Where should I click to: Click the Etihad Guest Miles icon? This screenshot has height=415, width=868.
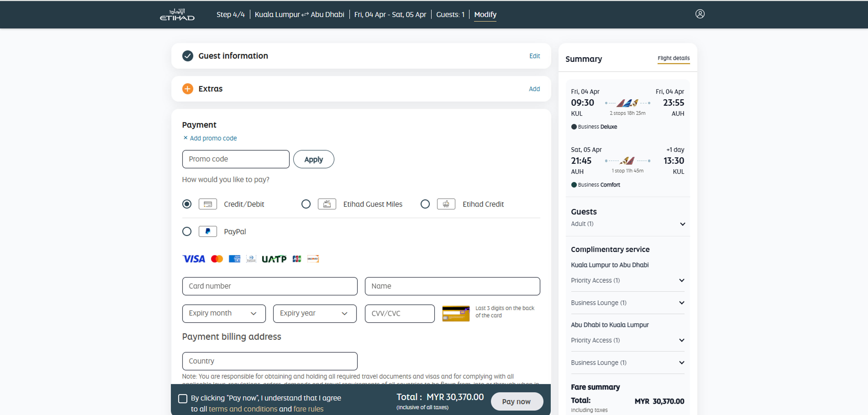click(327, 204)
